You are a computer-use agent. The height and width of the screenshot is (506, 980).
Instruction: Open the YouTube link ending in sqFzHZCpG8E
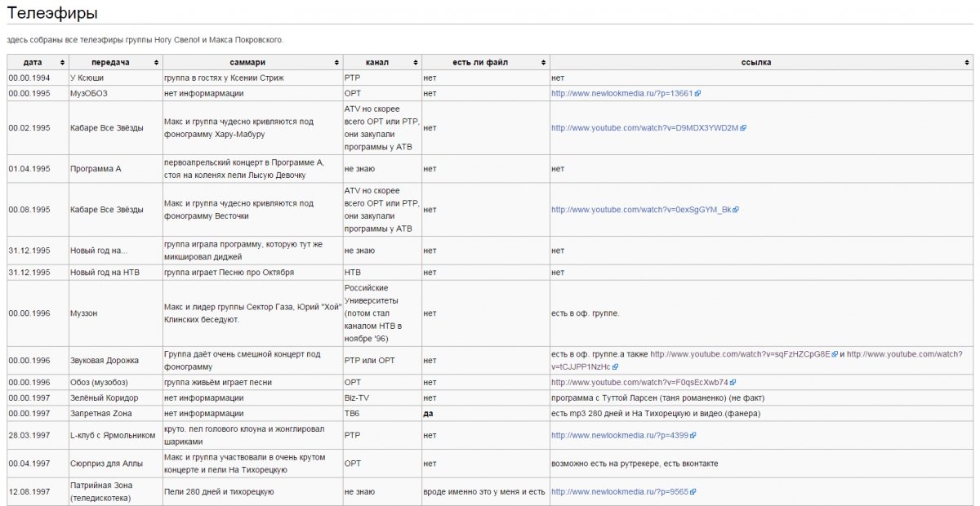point(739,354)
